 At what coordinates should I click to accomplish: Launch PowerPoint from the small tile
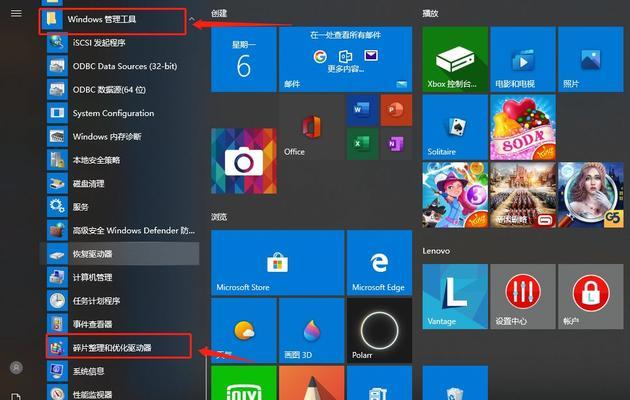(x=396, y=110)
